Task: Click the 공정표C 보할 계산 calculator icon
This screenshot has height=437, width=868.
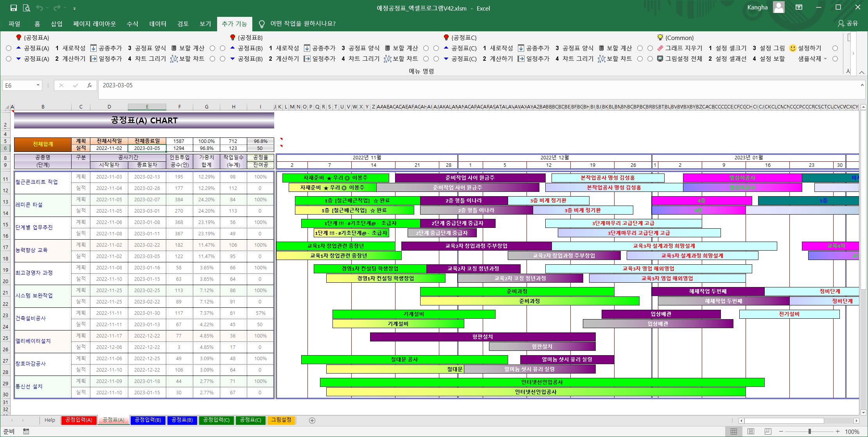Action: point(602,48)
